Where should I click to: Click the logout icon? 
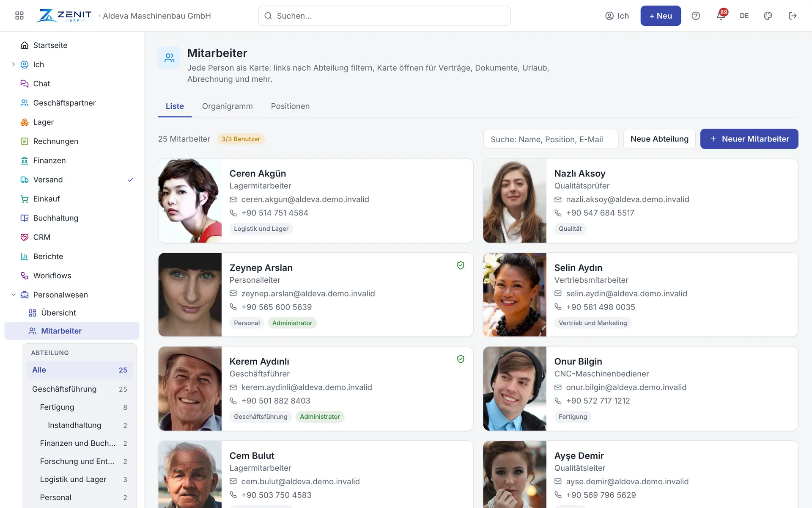click(x=793, y=16)
